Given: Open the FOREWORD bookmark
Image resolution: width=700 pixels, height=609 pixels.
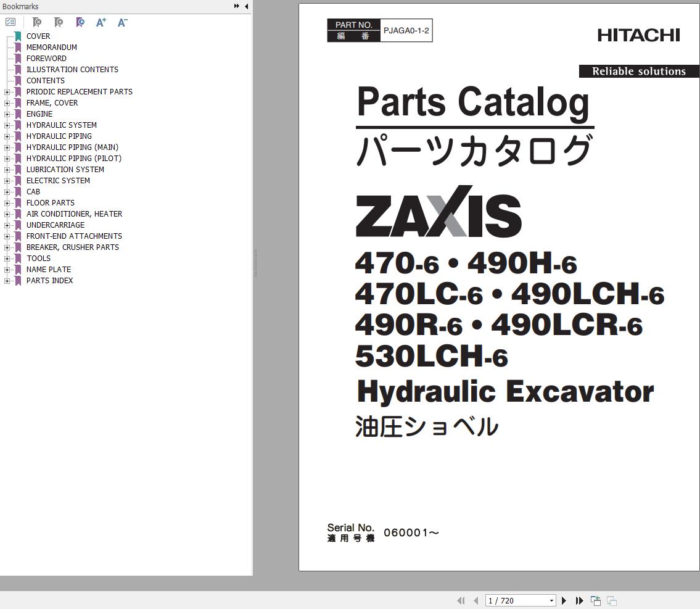Looking at the screenshot, I should tap(46, 59).
